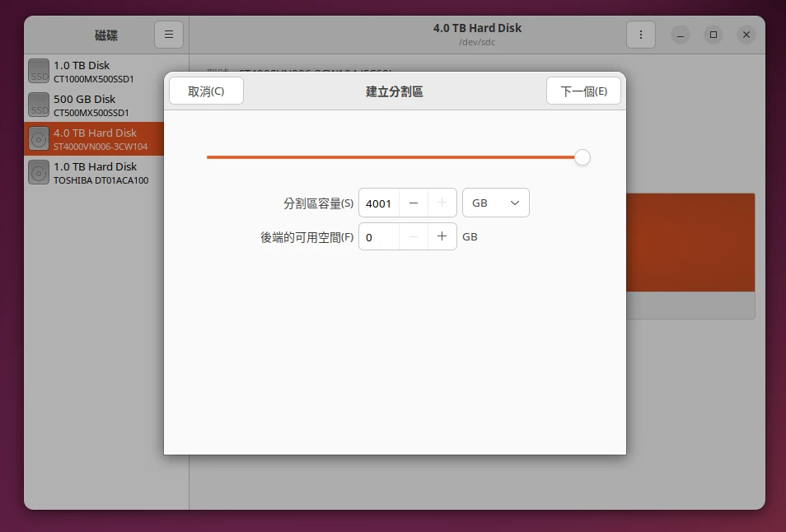Click the SSD icon for 1.0 TB Disk
This screenshot has height=532, width=786.
tap(39, 71)
